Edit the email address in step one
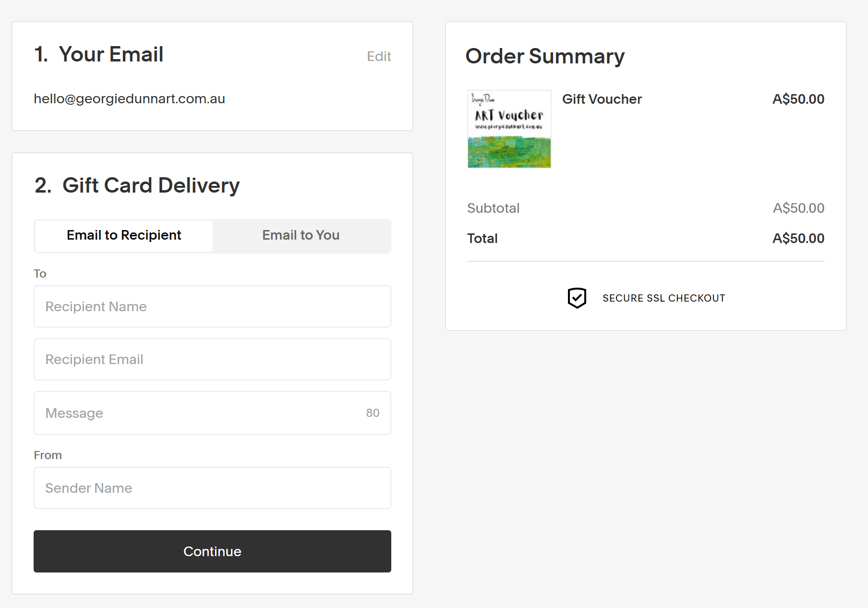Screen dimensions: 868x608 (x=379, y=56)
